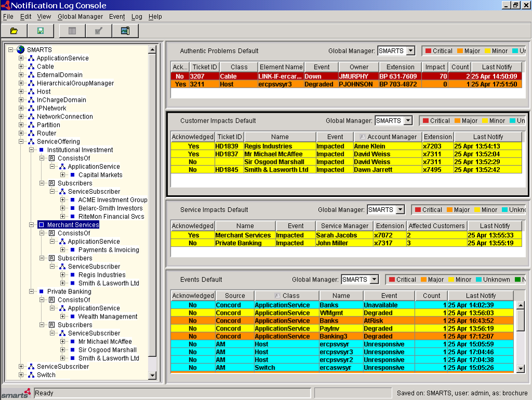Expand the Cable tree node
The image size is (532, 400).
(x=21, y=66)
